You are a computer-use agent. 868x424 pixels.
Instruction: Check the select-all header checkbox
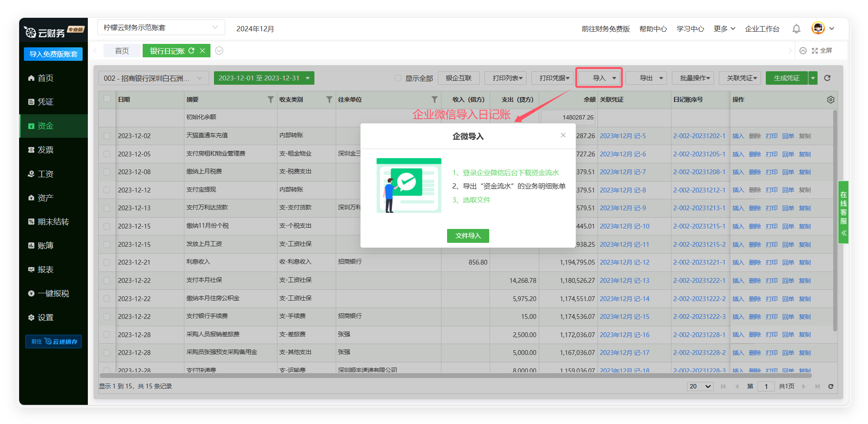click(x=107, y=99)
